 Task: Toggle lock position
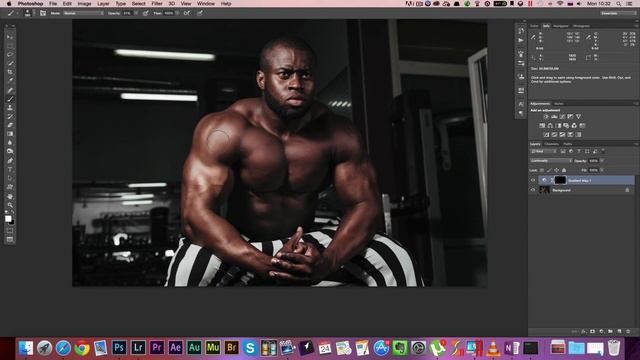(x=556, y=170)
